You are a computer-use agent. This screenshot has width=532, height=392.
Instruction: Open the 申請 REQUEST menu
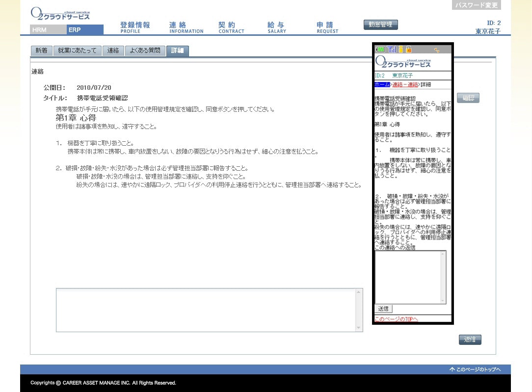pyautogui.click(x=327, y=27)
